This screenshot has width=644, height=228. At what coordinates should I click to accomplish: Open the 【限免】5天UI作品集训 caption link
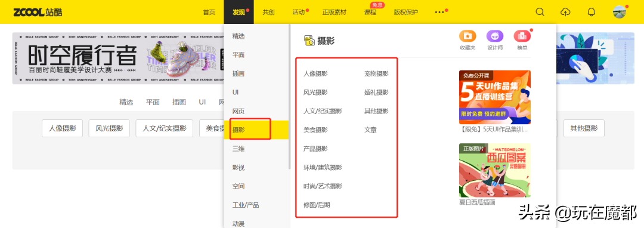tap(494, 130)
